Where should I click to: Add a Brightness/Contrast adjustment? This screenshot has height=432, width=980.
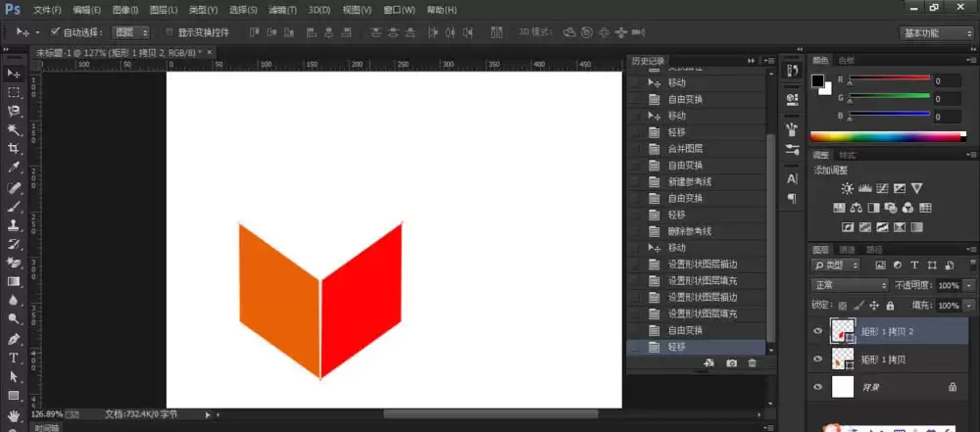pyautogui.click(x=847, y=188)
